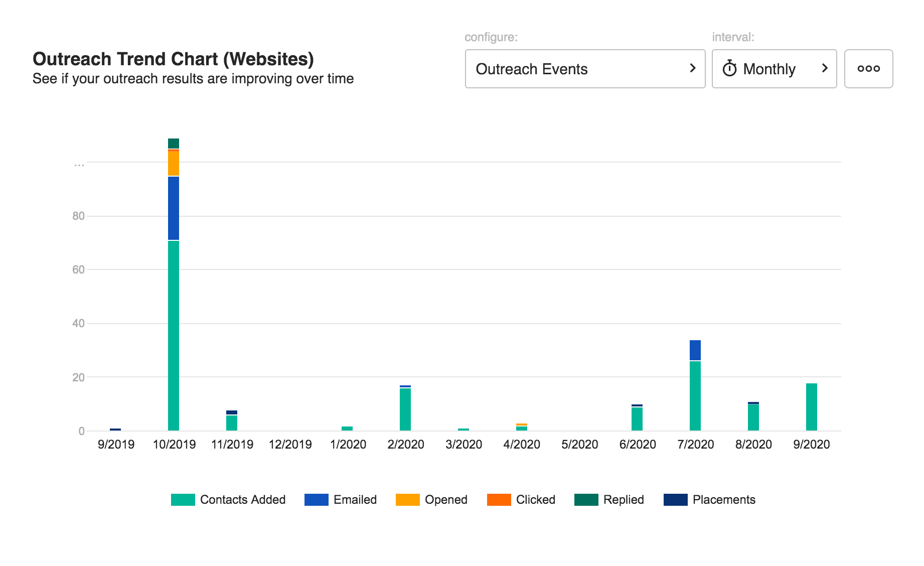The image size is (924, 566).
Task: Click the Outreach Trend Chart (Websites) title
Action: (173, 59)
